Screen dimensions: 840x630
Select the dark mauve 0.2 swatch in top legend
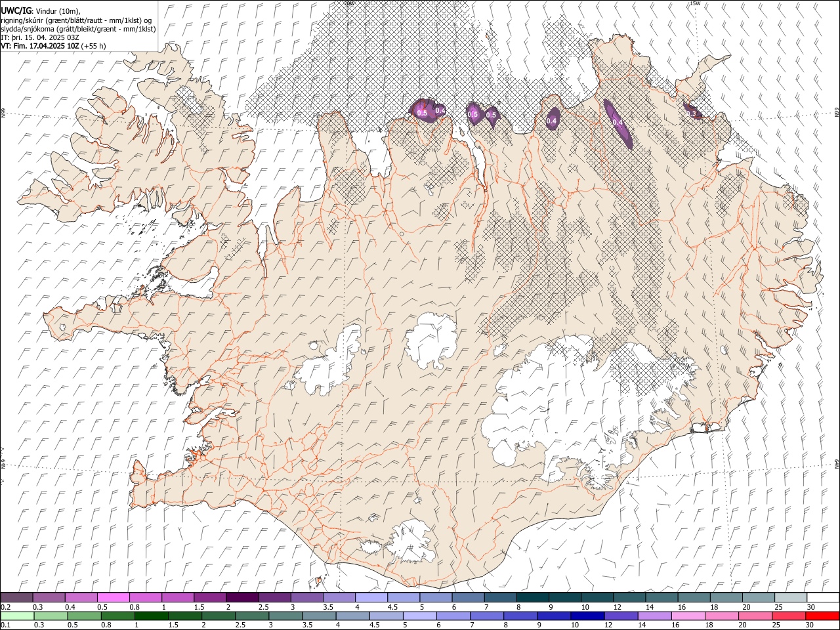click(16, 598)
